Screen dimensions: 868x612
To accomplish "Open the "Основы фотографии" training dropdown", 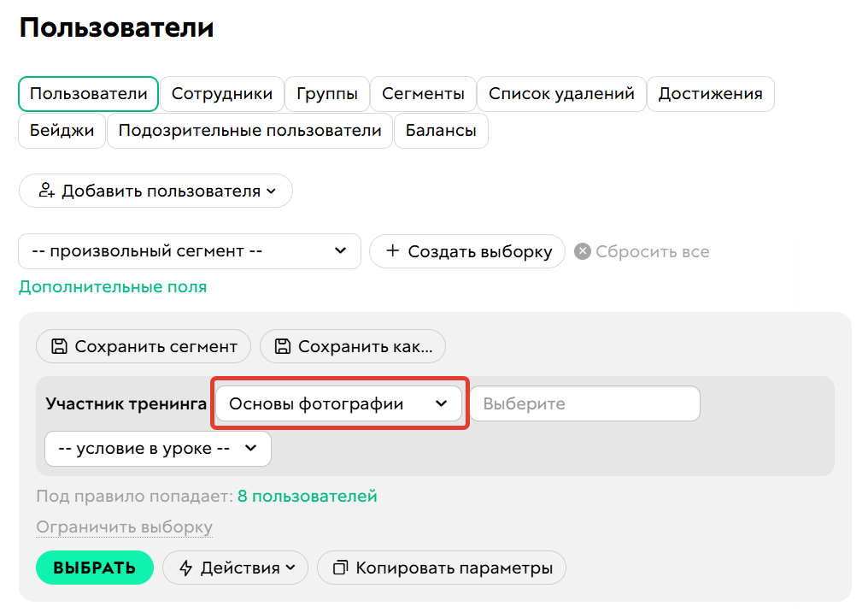I will pos(338,403).
